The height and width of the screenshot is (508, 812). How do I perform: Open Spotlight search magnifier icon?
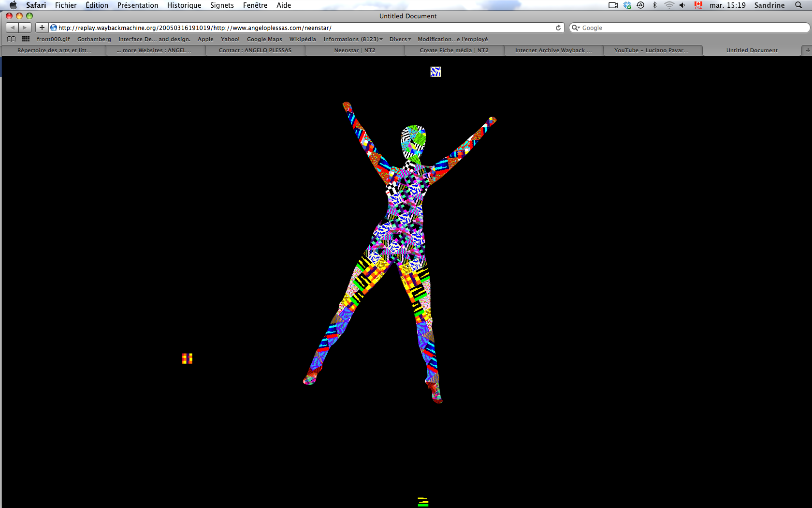click(798, 5)
